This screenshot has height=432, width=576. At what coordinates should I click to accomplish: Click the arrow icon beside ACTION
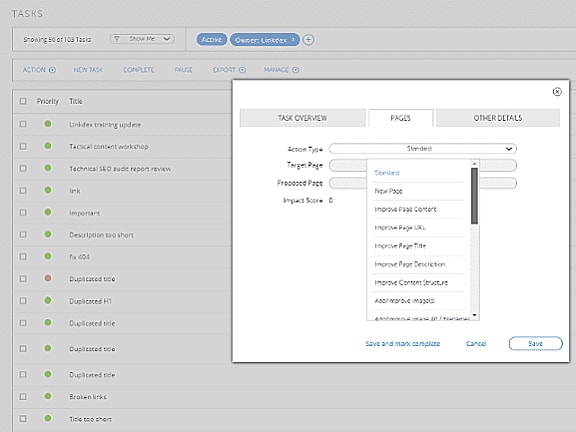click(x=52, y=70)
